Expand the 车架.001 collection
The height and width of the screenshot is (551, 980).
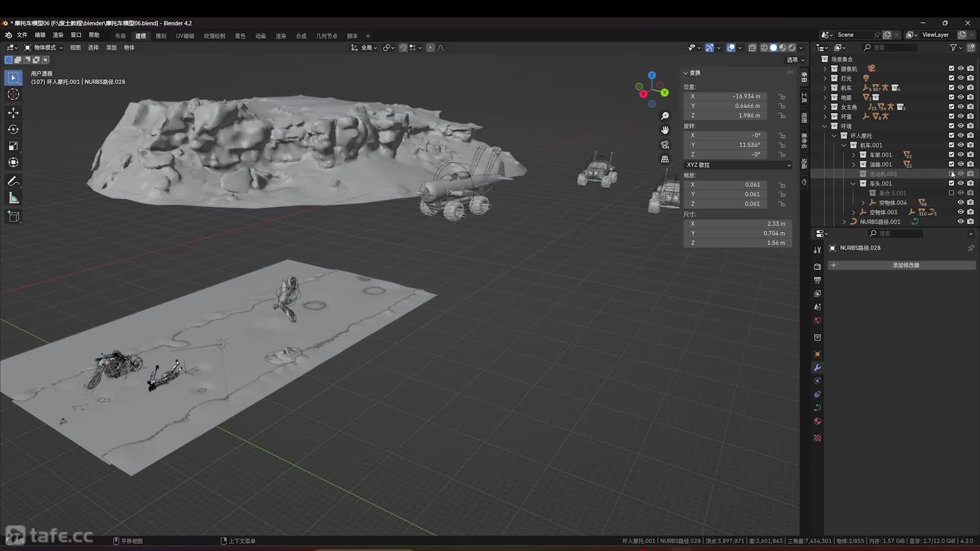[853, 155]
